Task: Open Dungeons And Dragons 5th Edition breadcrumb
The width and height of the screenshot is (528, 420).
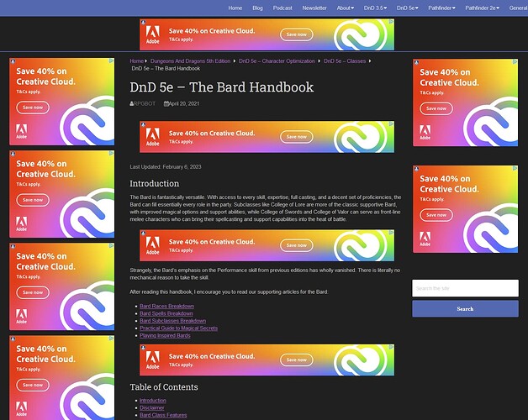Action: click(190, 61)
